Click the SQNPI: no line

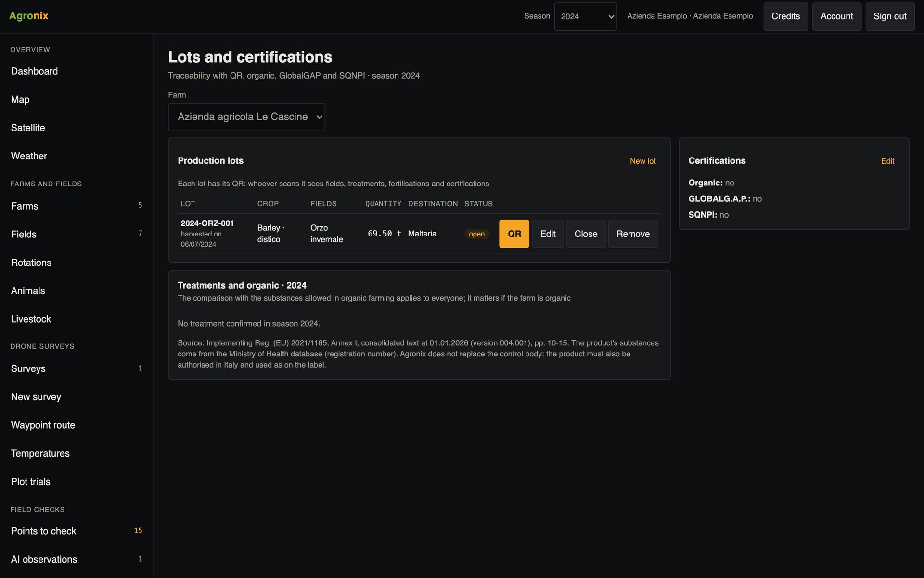(x=708, y=215)
